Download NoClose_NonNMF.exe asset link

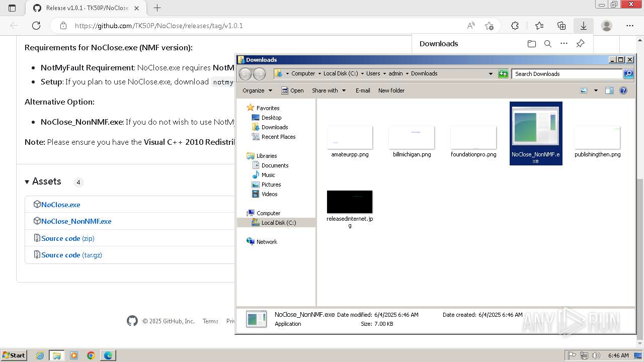click(x=76, y=221)
